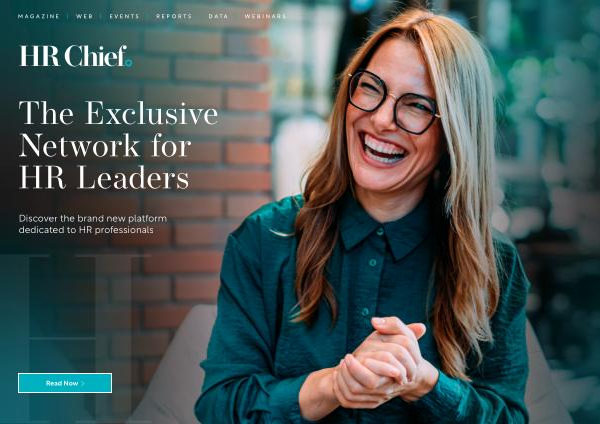Visit the Webinars navigation item

pos(266,16)
